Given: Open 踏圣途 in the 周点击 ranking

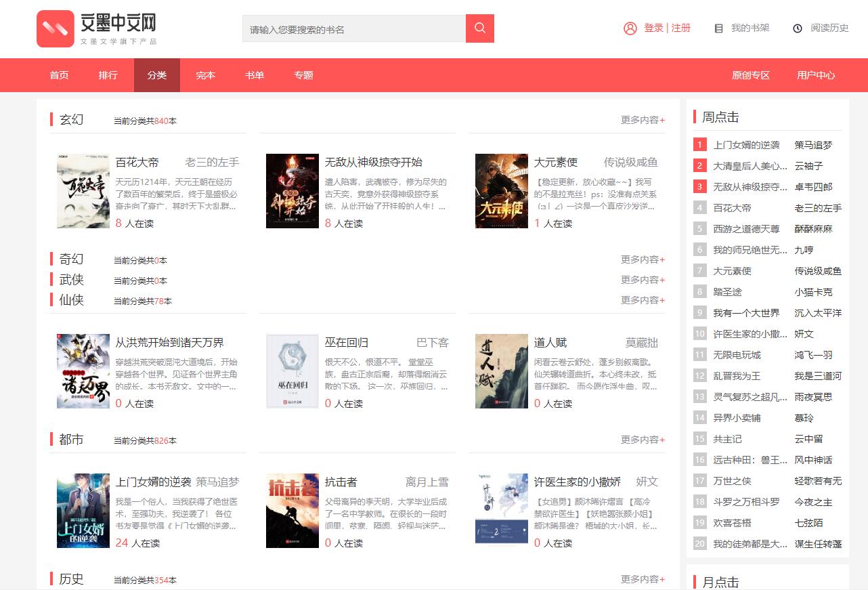Looking at the screenshot, I should [x=727, y=292].
